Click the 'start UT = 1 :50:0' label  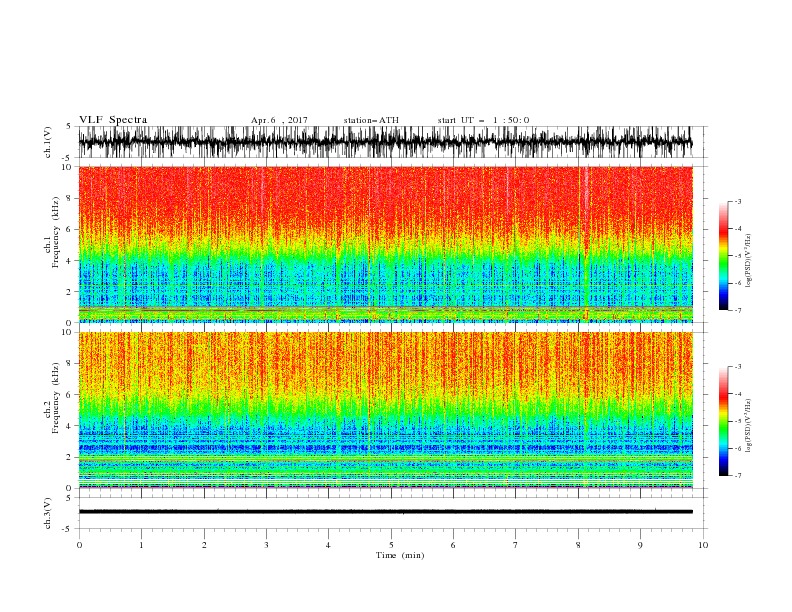(483, 120)
